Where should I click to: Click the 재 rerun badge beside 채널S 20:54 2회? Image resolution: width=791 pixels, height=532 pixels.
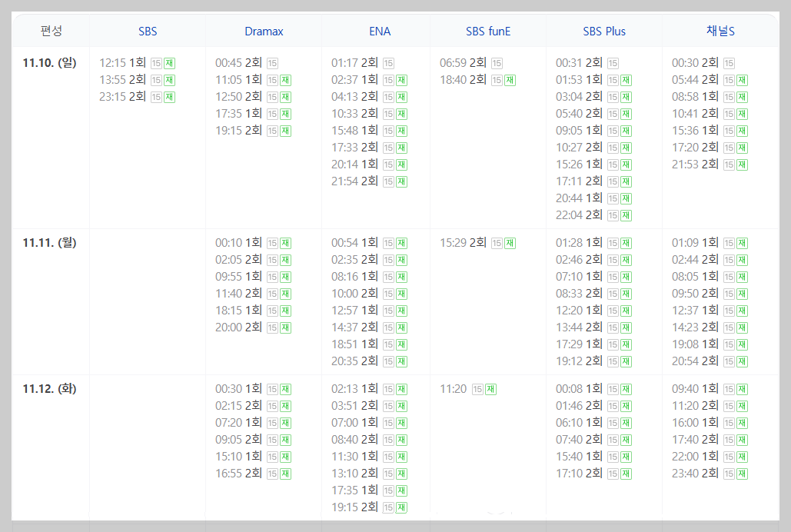pos(742,361)
